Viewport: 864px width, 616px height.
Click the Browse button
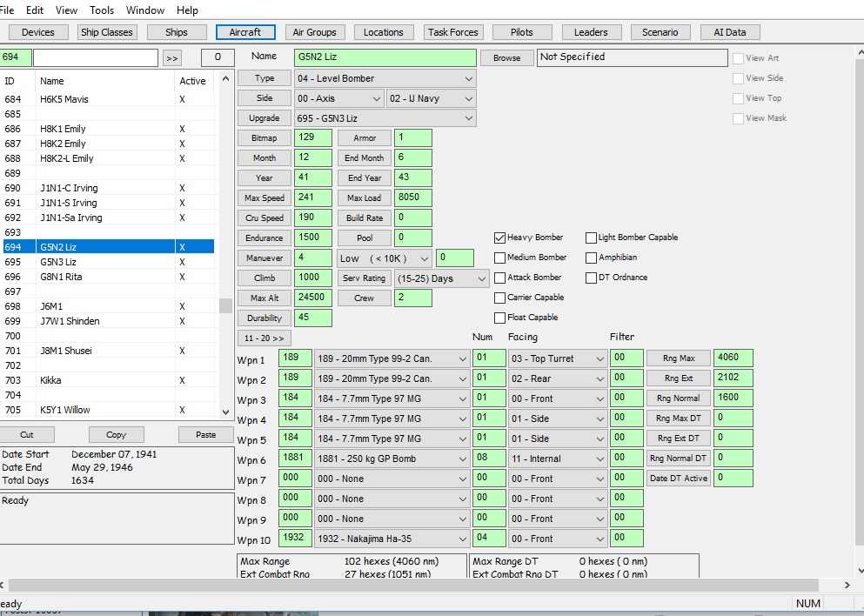coord(507,57)
